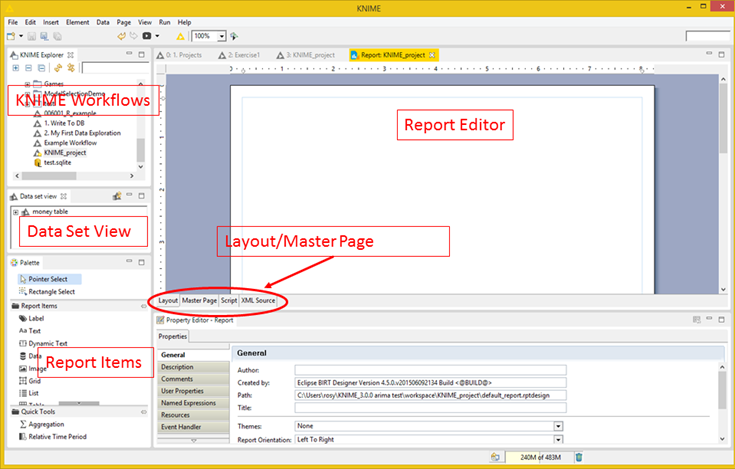
Task: Collapse the Quick Tools palette drawer
Action: coord(143,412)
